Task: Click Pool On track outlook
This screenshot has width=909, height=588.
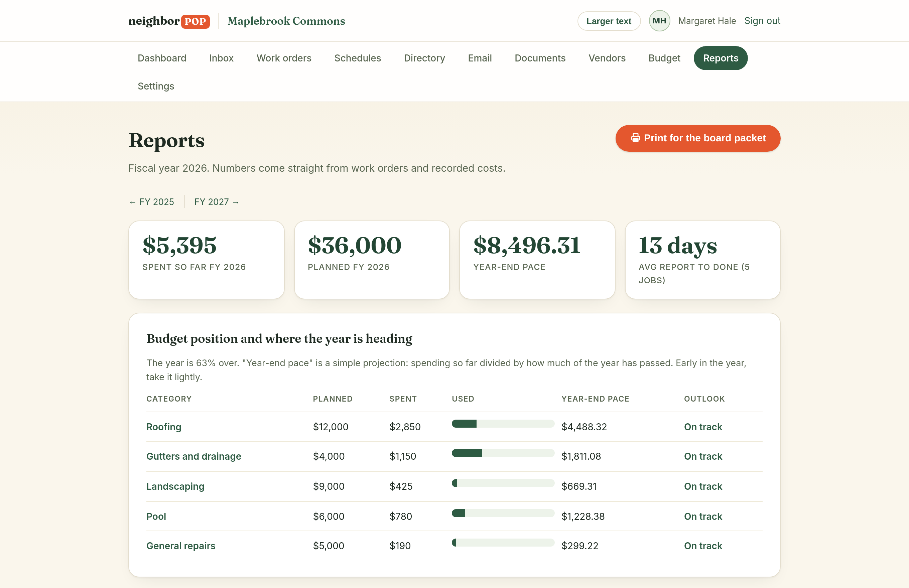Action: click(x=703, y=516)
